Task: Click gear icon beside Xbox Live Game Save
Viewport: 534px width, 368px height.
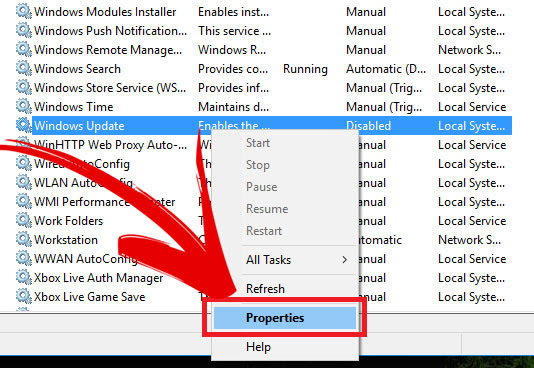Action: [x=23, y=297]
